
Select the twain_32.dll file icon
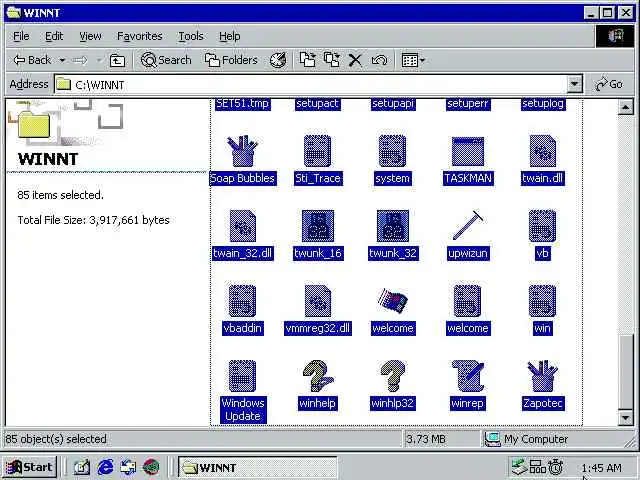coord(242,227)
